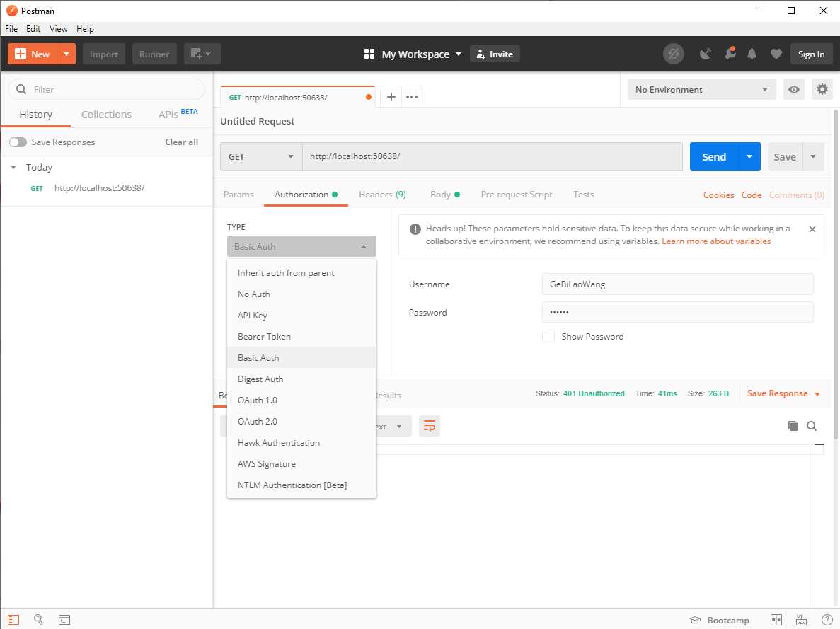This screenshot has width=840, height=629.
Task: Select No Auth option
Action: pos(301,294)
